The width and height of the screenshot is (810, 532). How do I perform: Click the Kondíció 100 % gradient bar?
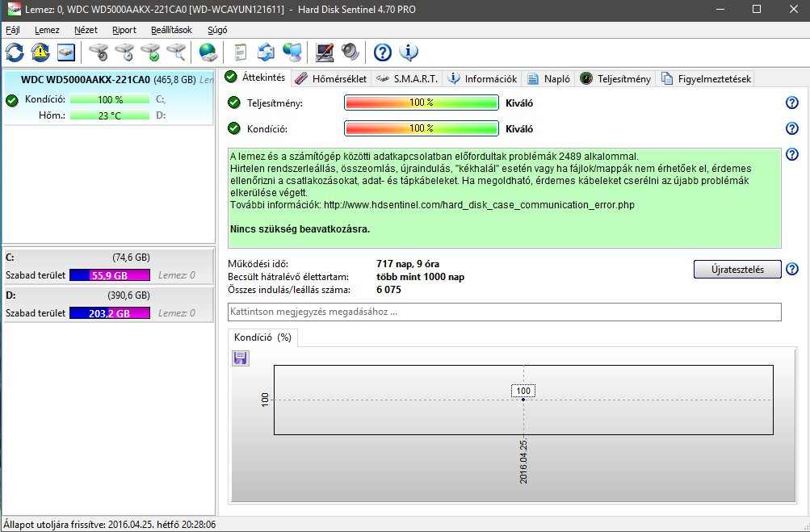(x=422, y=128)
